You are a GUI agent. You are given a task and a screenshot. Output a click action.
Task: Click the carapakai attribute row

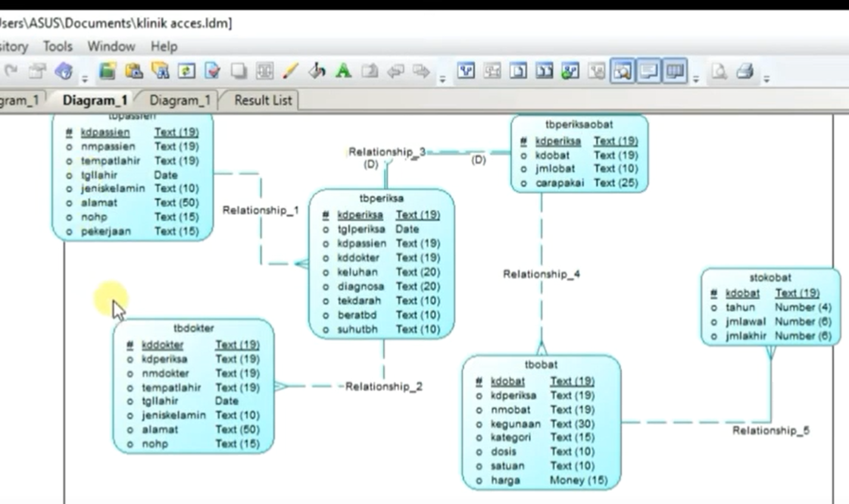coord(579,183)
